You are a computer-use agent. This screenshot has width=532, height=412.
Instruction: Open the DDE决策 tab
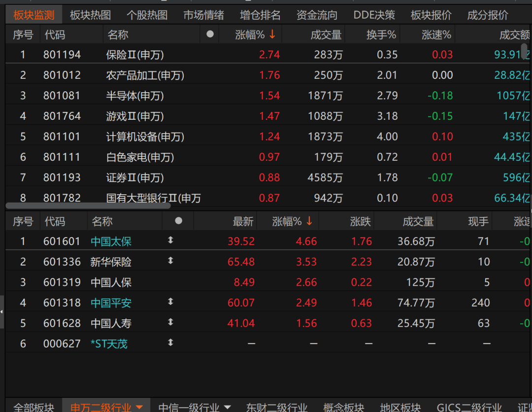(374, 15)
